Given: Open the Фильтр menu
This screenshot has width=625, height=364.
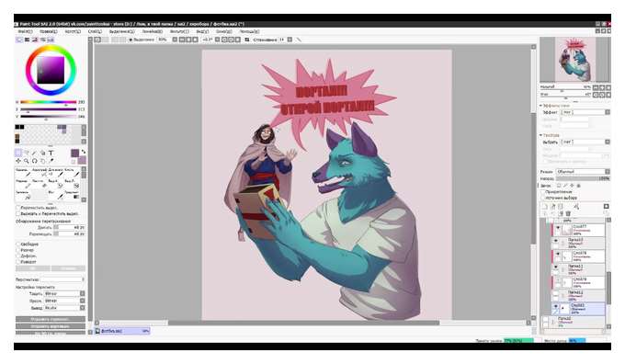Looking at the screenshot, I should pyautogui.click(x=179, y=31).
